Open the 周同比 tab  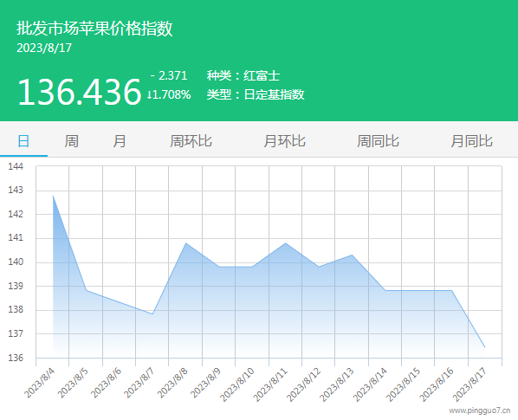click(x=378, y=141)
